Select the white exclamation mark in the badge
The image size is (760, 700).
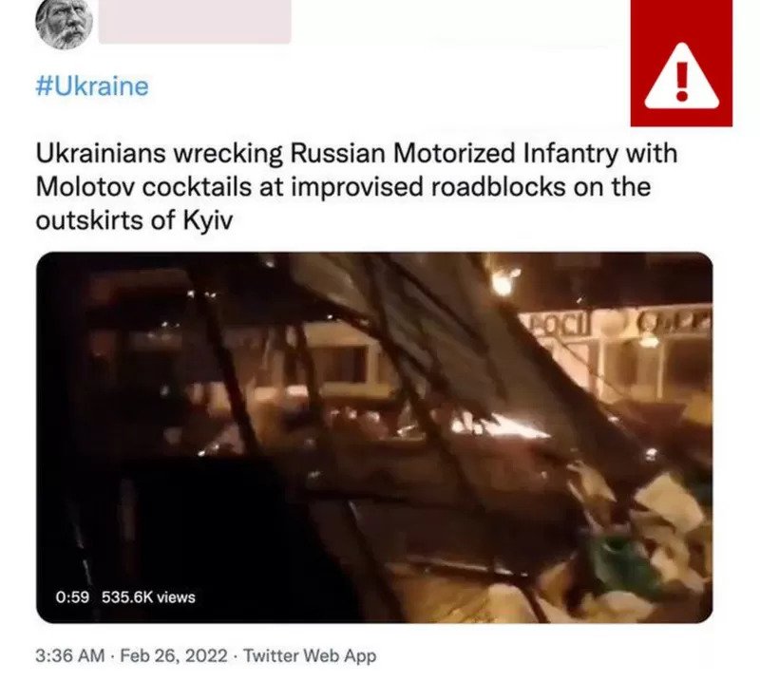click(x=682, y=80)
